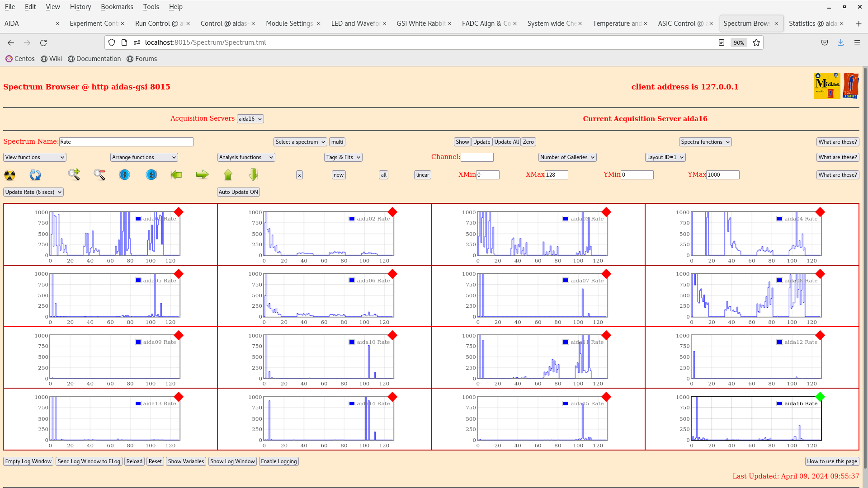868x488 pixels.
Task: Open the Documentation bookmark
Action: (94, 59)
